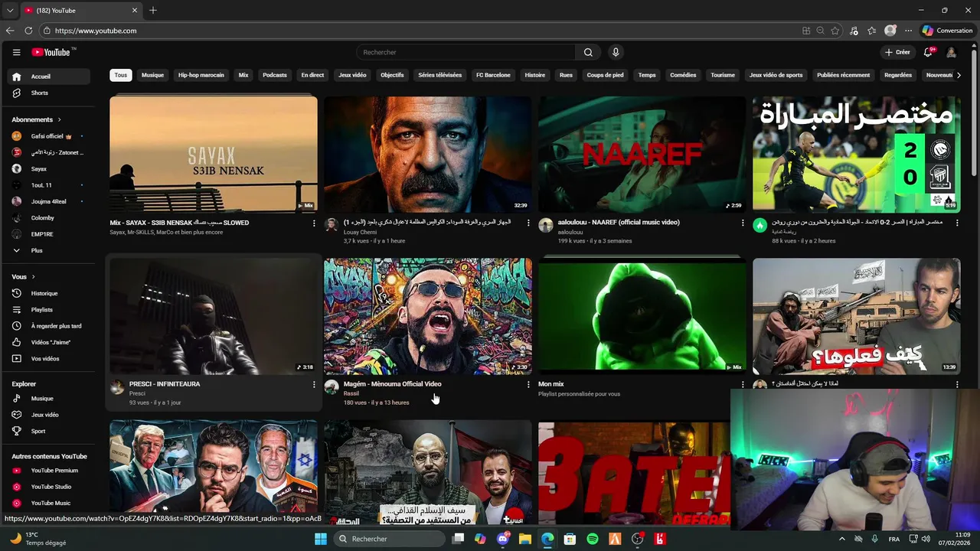
Task: Open aalouluou channel link under NAAREF
Action: [x=570, y=232]
